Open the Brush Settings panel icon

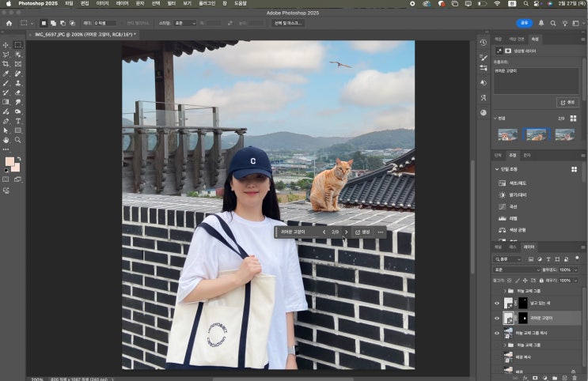[x=484, y=68]
